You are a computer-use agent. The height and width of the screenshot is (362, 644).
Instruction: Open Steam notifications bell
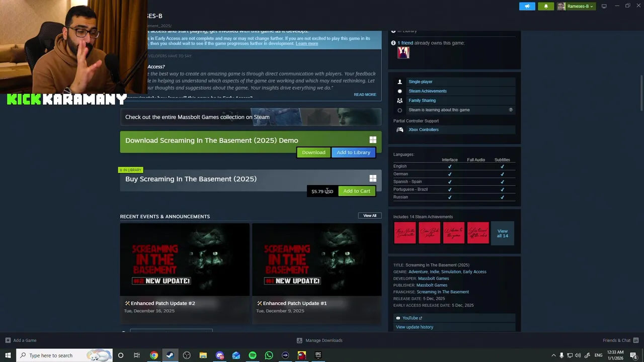pyautogui.click(x=546, y=6)
